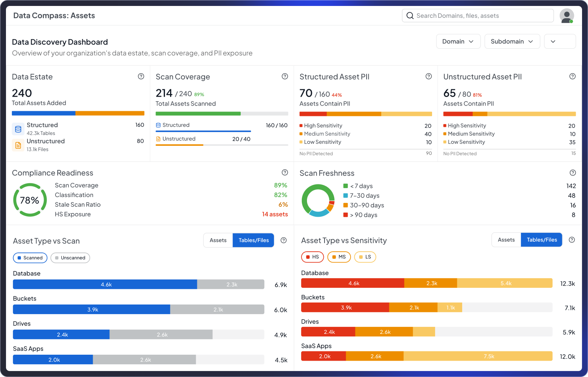Click the Scan Freshness donut chart

pyautogui.click(x=318, y=200)
